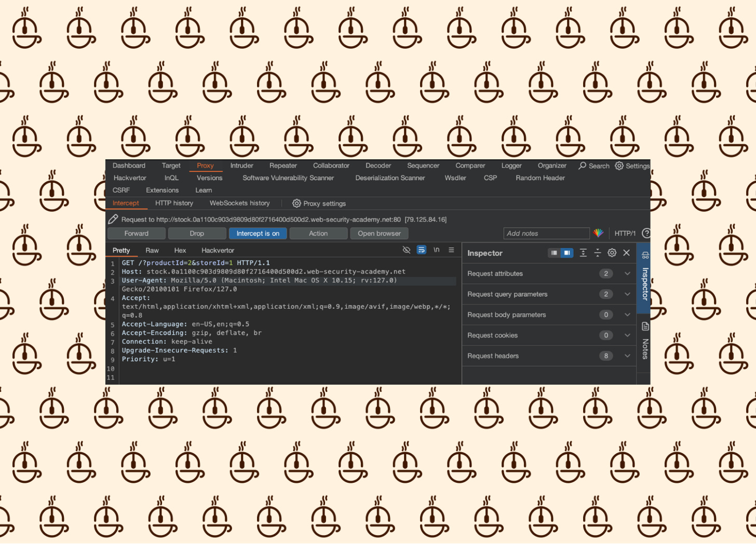Open the Organizer tab
This screenshot has height=544, width=756.
[x=552, y=166]
